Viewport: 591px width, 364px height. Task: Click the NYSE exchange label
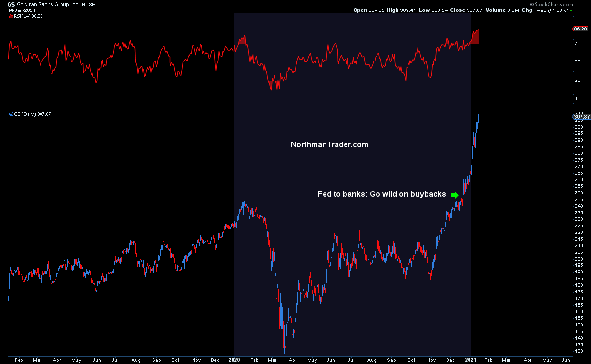pos(88,4)
